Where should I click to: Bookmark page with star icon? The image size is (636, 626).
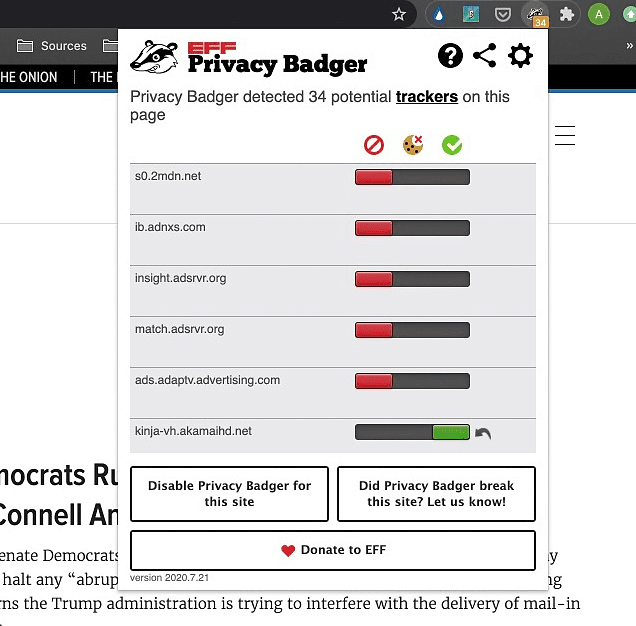(x=399, y=15)
